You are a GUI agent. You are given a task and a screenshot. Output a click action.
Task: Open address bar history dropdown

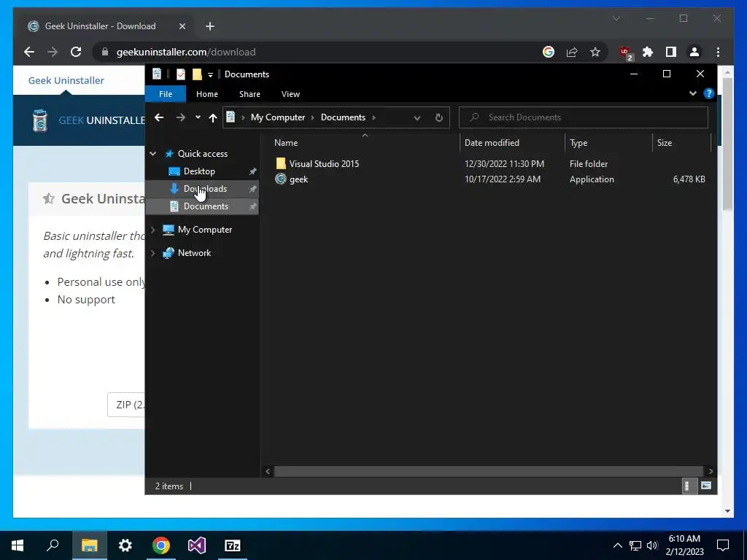(x=417, y=117)
